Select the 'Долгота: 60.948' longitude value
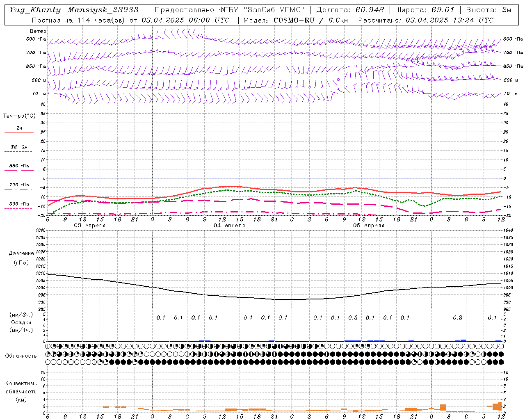Image resolution: width=525 pixels, height=420 pixels. [350, 10]
